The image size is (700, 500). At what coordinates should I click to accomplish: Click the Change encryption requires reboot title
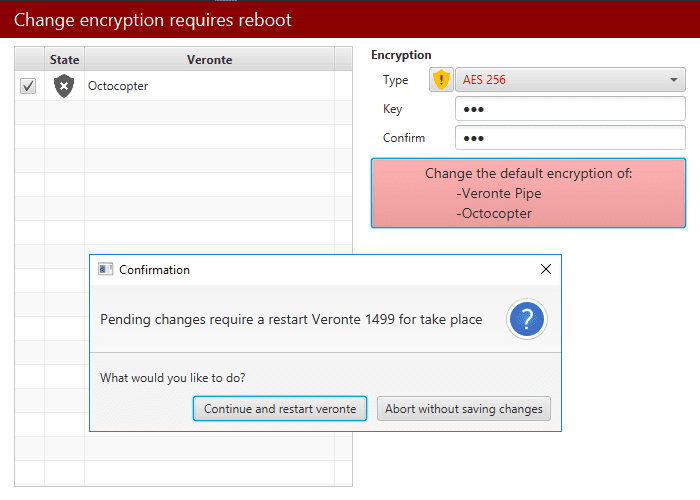[153, 20]
